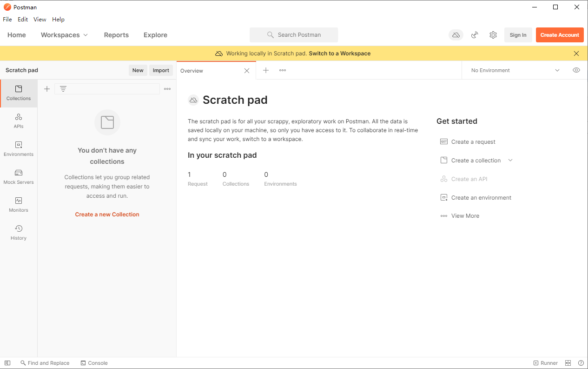This screenshot has width=588, height=369.
Task: Click the plus icon to create collection
Action: [x=47, y=89]
